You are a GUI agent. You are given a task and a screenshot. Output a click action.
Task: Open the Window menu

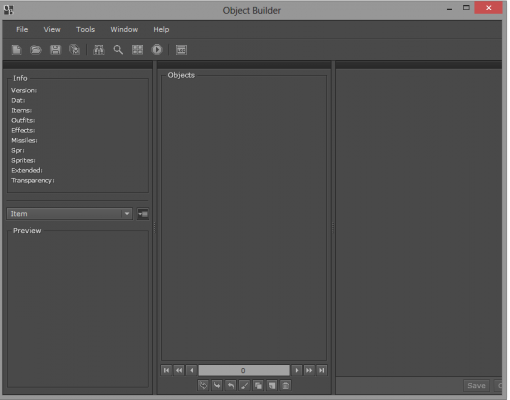click(124, 29)
